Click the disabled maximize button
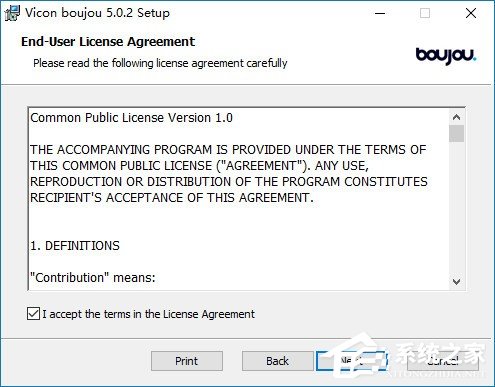The image size is (495, 387). pos(425,13)
